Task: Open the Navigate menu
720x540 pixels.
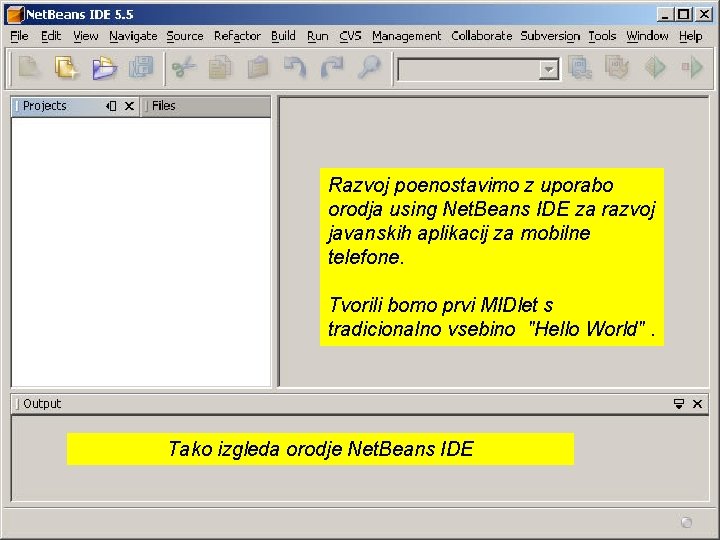Action: pyautogui.click(x=133, y=36)
